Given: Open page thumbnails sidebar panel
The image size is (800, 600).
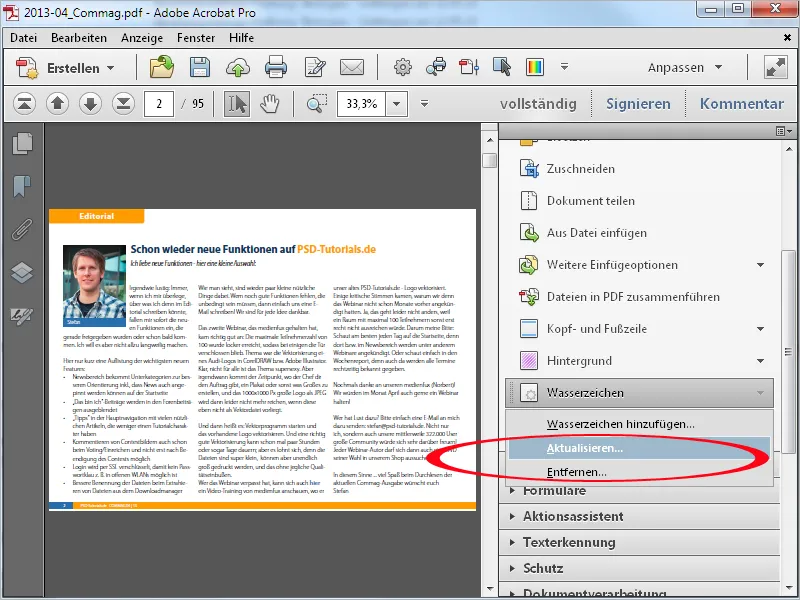Looking at the screenshot, I should click(x=22, y=144).
